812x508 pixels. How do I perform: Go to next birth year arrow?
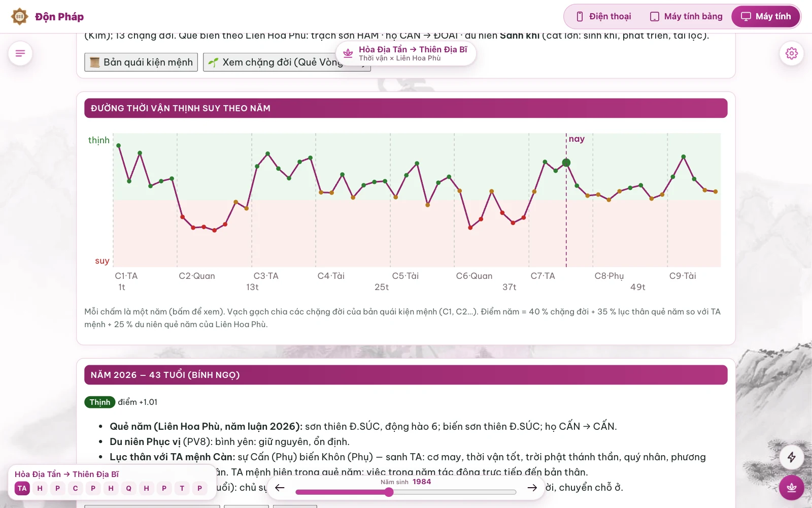tap(532, 488)
